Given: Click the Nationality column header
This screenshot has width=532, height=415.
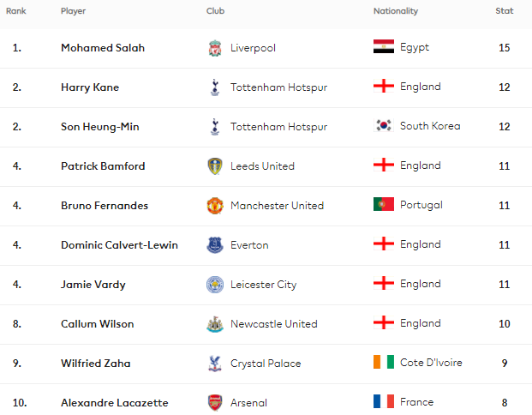Looking at the screenshot, I should (396, 11).
